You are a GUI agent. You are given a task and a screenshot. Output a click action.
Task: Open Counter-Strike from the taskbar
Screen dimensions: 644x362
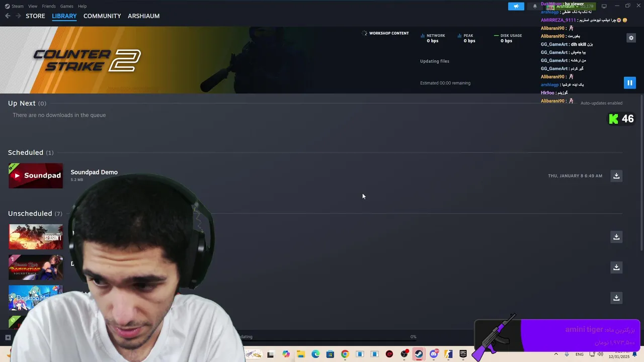pos(448,354)
